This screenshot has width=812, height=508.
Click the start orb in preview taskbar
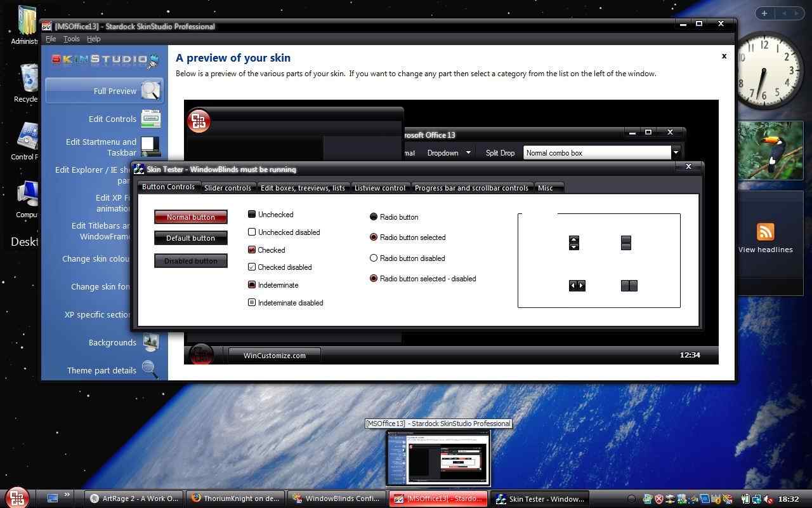tap(201, 354)
